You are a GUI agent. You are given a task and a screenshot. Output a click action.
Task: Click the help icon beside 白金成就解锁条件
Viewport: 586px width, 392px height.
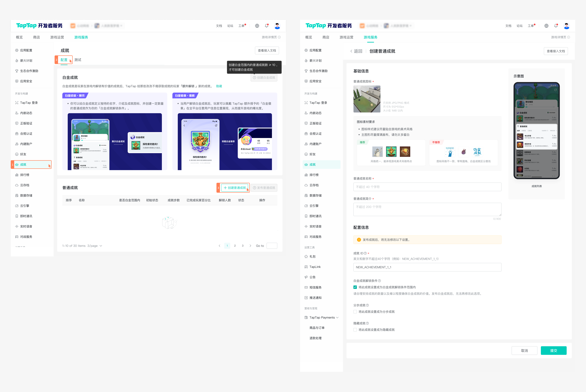[x=380, y=281]
